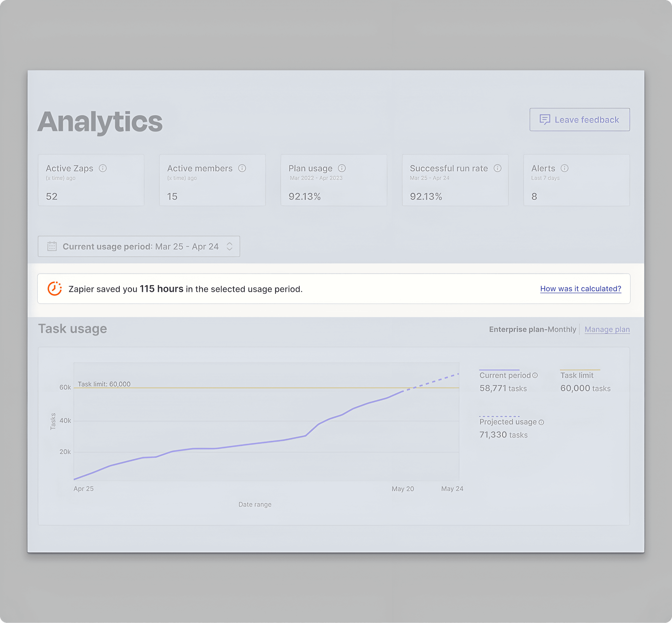Click the Successful run rate info icon
The image size is (672, 623).
pyautogui.click(x=498, y=168)
